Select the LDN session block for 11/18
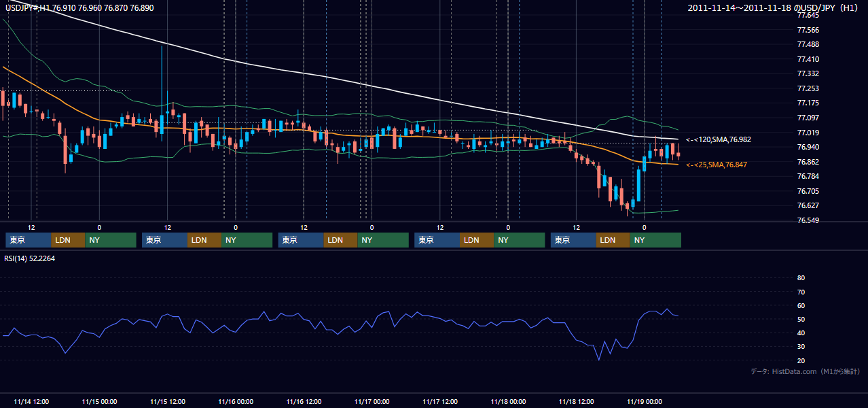This screenshot has width=868, height=408. pyautogui.click(x=613, y=240)
